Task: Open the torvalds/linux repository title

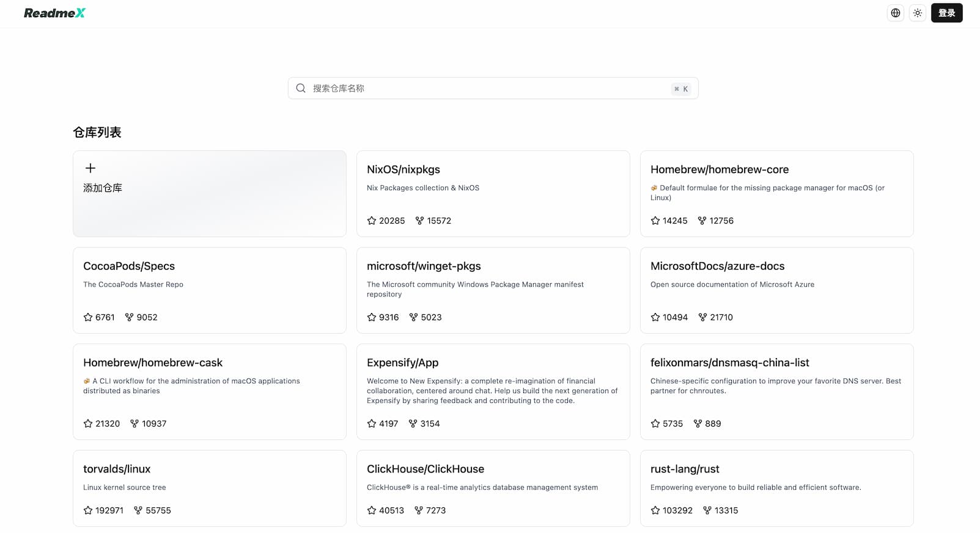Action: 117,469
